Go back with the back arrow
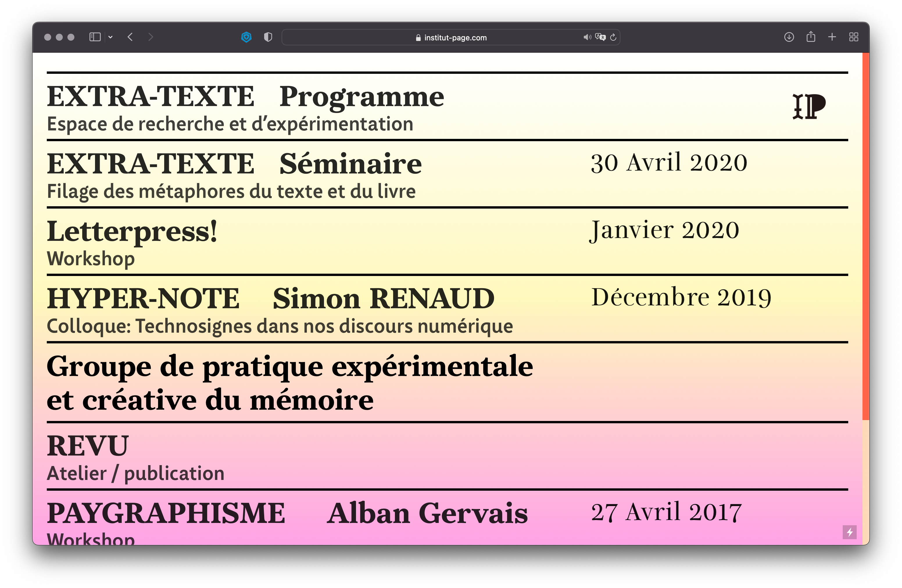The height and width of the screenshot is (588, 902). 130,37
